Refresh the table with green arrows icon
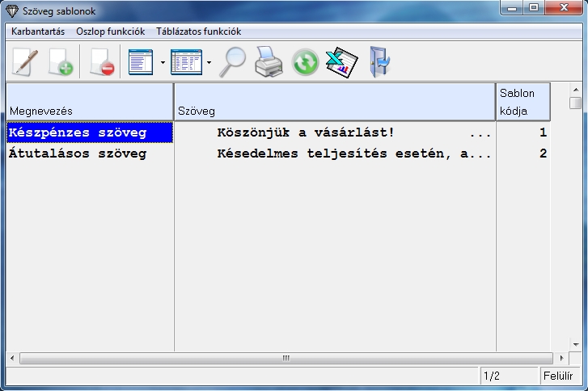The image size is (588, 391). coord(305,62)
